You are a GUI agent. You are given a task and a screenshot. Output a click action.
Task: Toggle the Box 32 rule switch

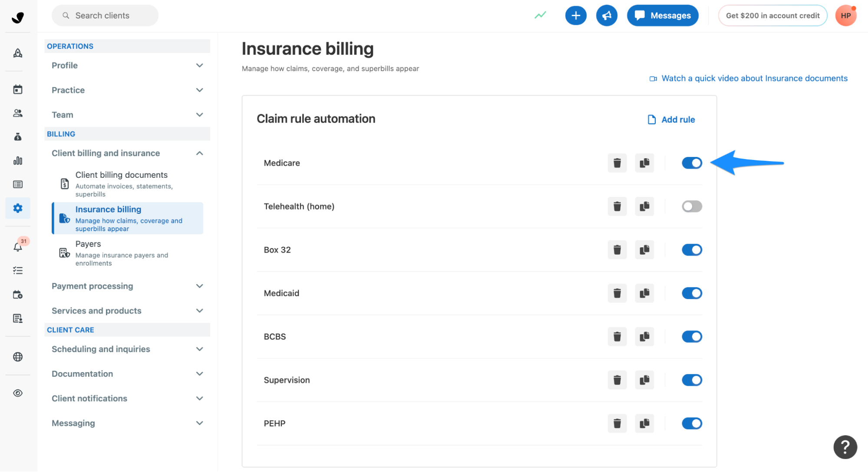692,250
